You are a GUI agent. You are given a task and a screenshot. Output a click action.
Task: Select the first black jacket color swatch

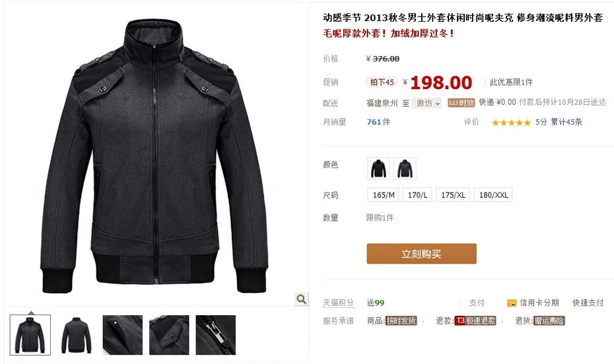[379, 169]
